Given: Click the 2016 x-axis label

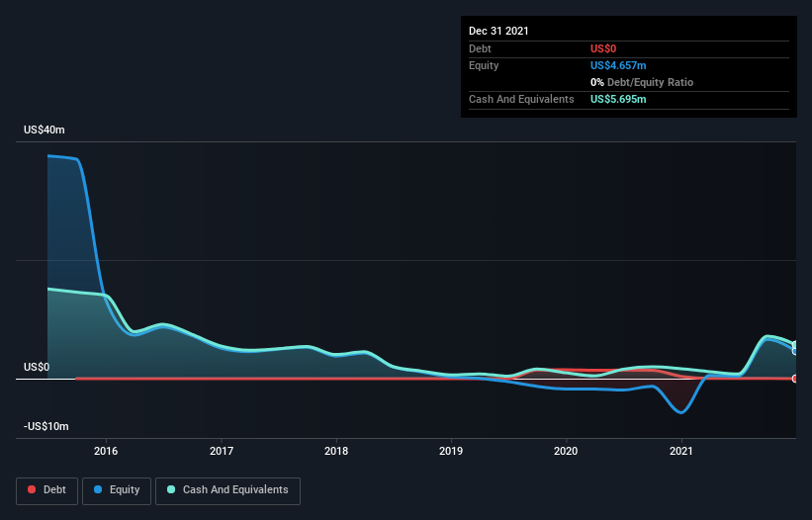Looking at the screenshot, I should point(106,451).
